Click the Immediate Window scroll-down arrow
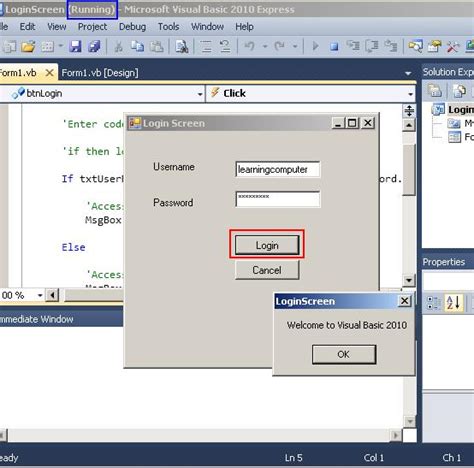Viewport: 474px width, 468px height. [x=410, y=422]
